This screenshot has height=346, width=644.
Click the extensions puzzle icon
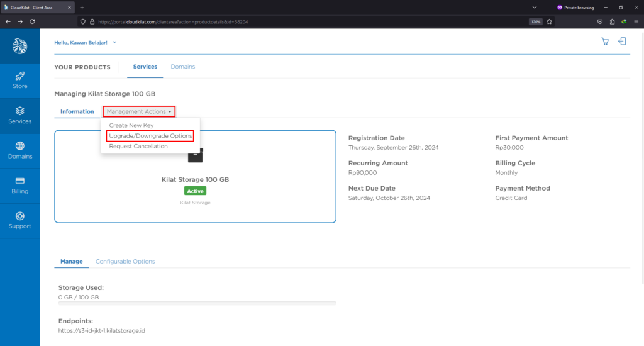point(612,22)
